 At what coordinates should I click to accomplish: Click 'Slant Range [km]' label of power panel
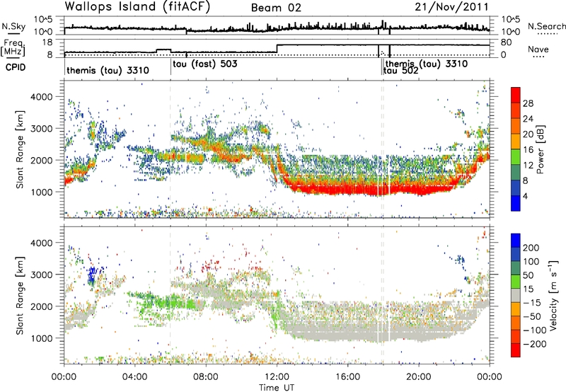20,149
